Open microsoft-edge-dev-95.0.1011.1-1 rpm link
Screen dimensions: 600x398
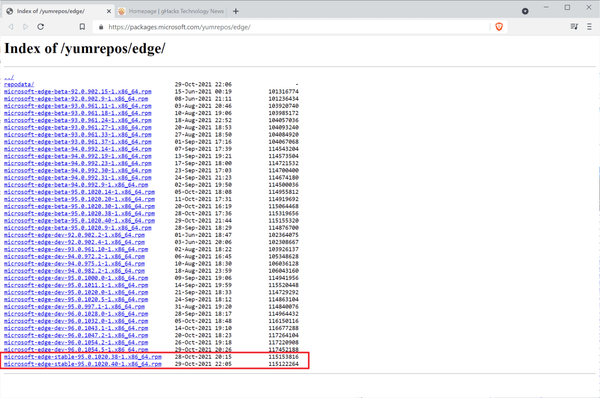click(76, 285)
